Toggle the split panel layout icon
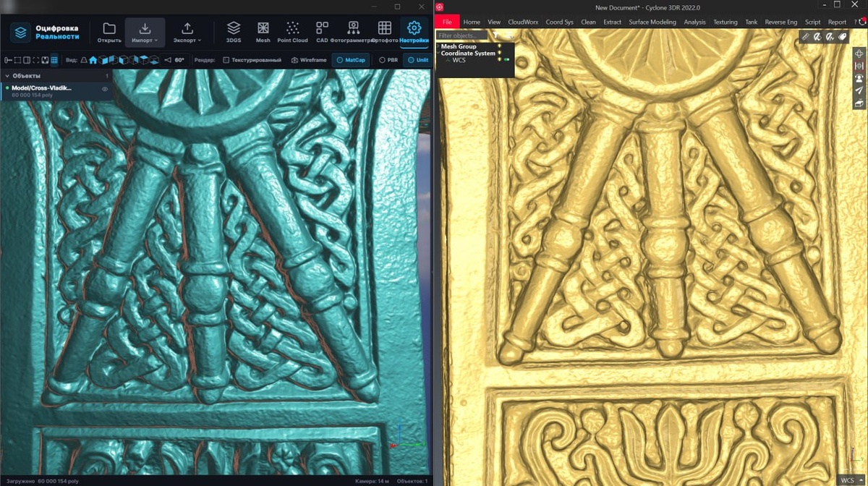868x486 pixels. tap(27, 60)
